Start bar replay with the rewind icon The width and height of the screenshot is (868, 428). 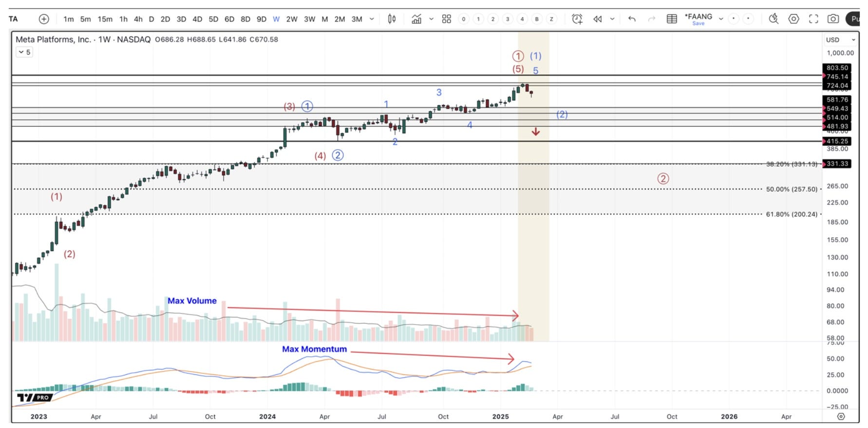598,19
